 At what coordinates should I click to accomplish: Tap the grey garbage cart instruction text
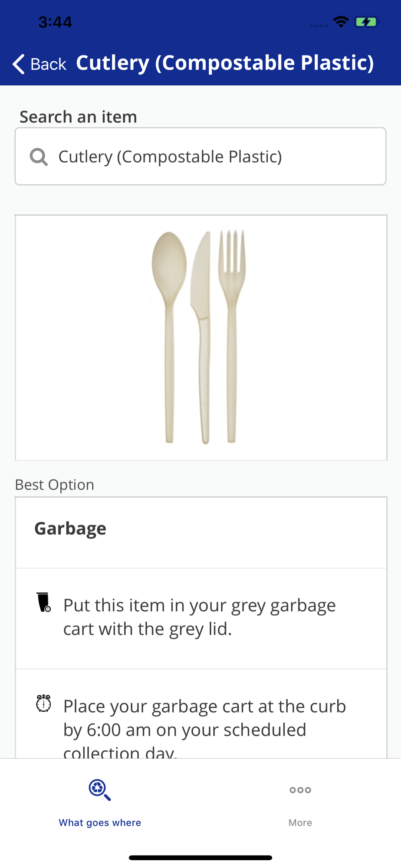200,617
